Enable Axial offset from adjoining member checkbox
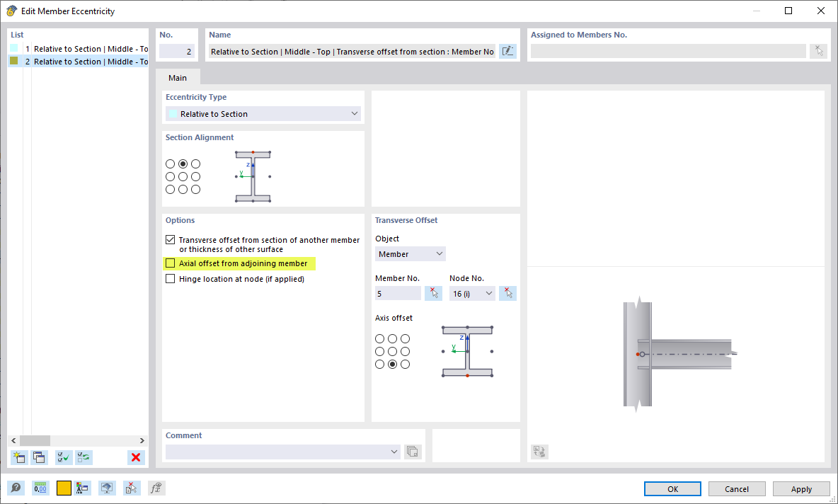The image size is (838, 504). pos(171,263)
